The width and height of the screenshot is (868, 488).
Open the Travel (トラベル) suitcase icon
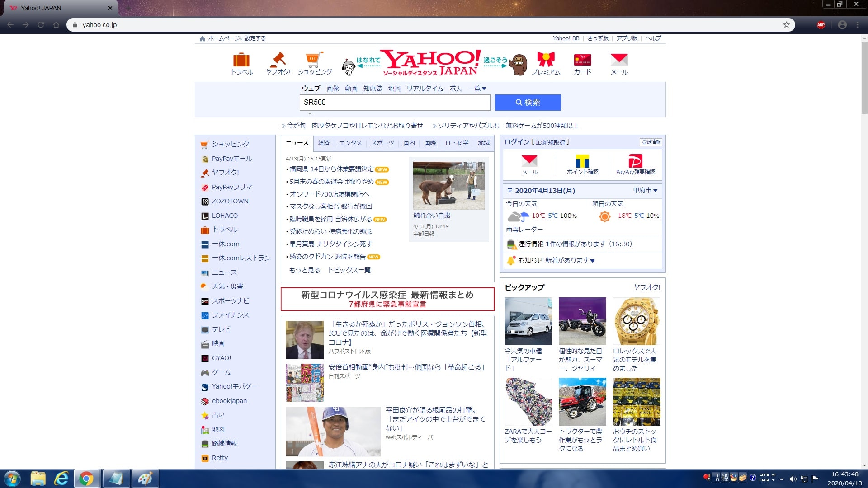pos(241,60)
